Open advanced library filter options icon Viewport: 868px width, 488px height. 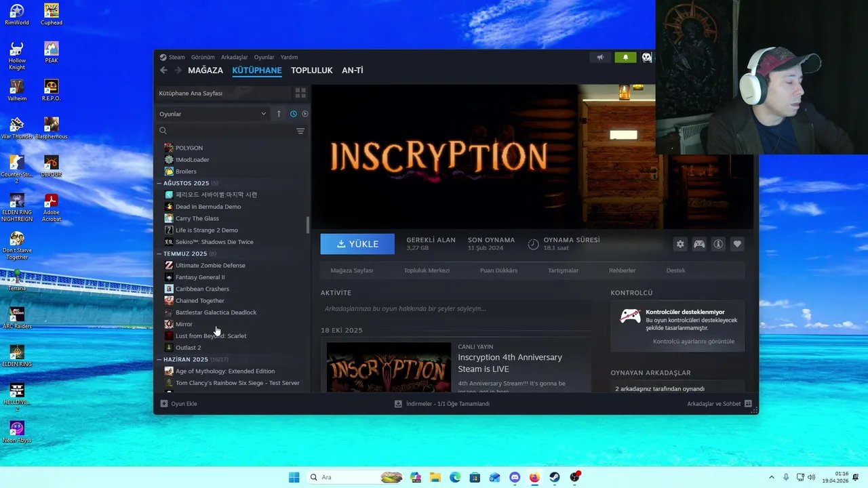coord(300,131)
